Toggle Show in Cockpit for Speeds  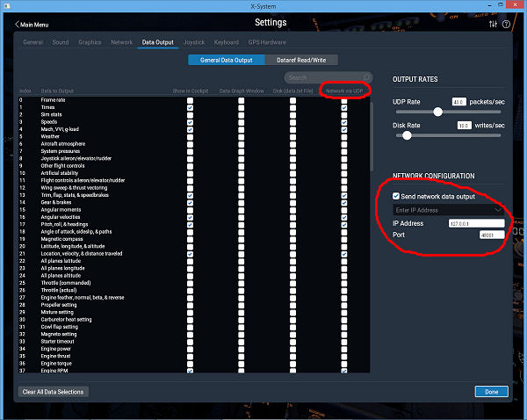pyautogui.click(x=190, y=122)
